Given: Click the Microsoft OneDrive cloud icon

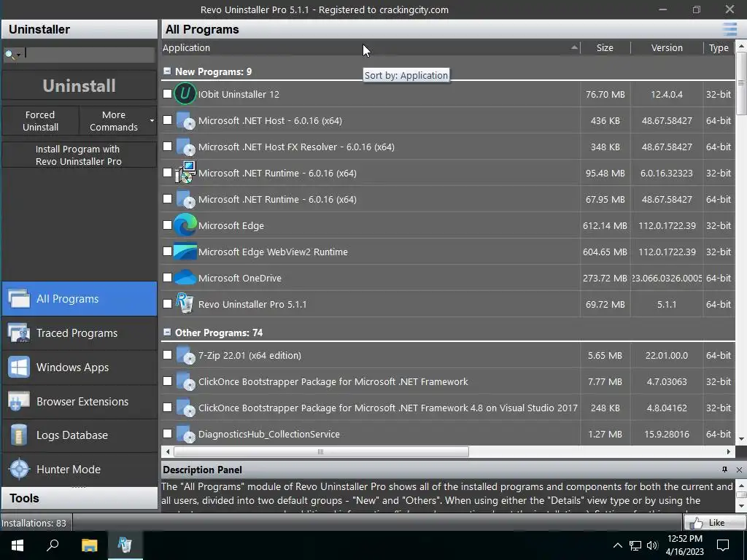Looking at the screenshot, I should point(185,278).
